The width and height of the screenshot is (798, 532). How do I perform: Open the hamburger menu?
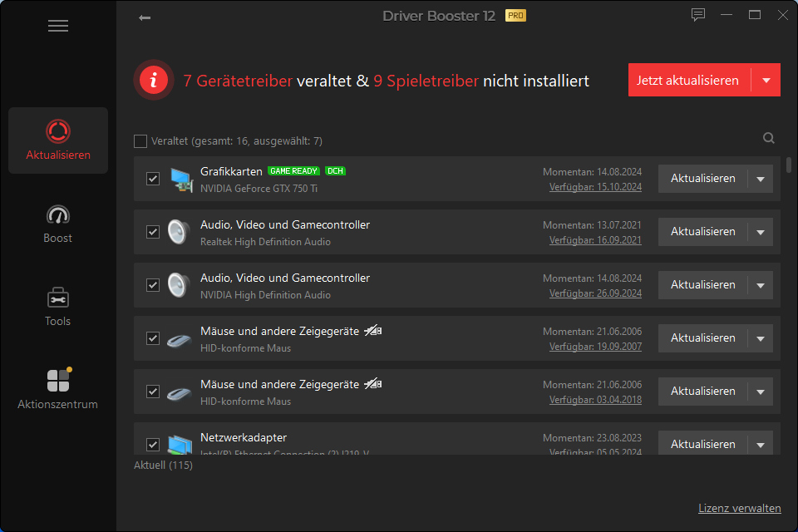(x=58, y=26)
